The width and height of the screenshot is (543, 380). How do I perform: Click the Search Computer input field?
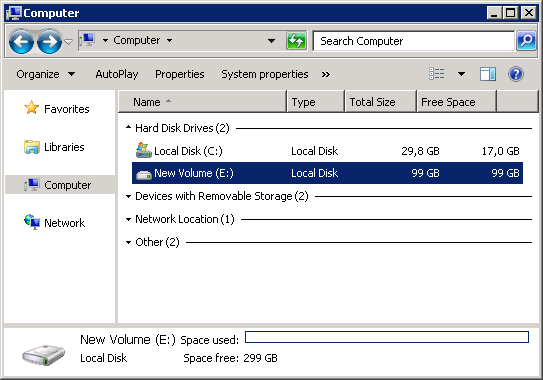pyautogui.click(x=414, y=41)
